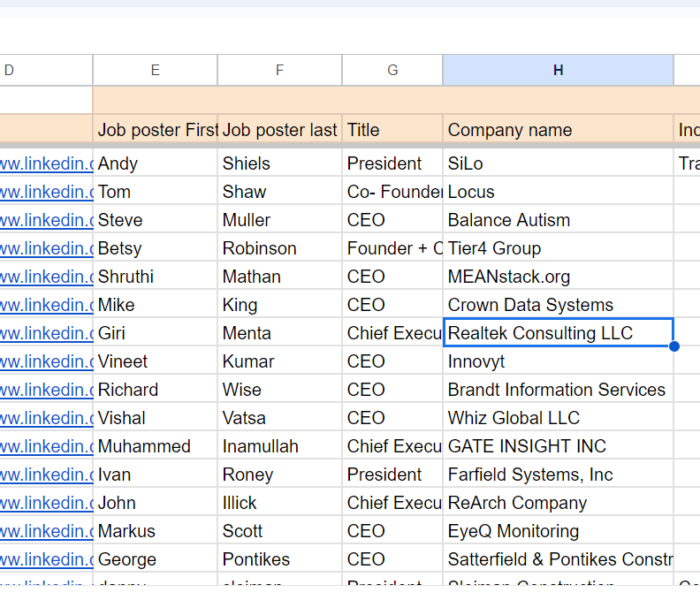Select column E header
This screenshot has width=700, height=600.
pos(155,70)
